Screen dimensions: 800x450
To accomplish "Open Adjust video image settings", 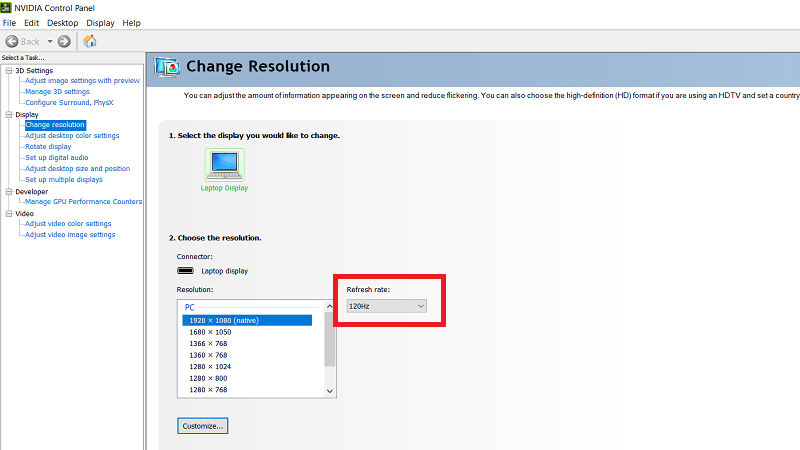I will tap(70, 235).
